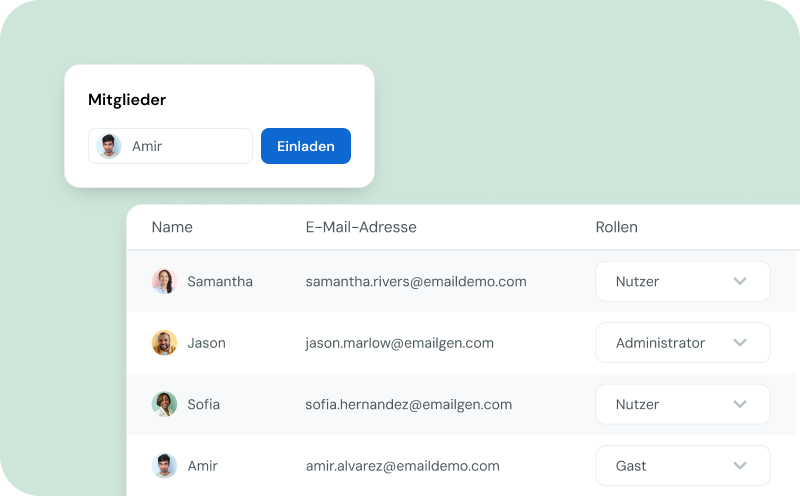
Task: Click the chevron in Samantha's role box
Action: pos(740,281)
